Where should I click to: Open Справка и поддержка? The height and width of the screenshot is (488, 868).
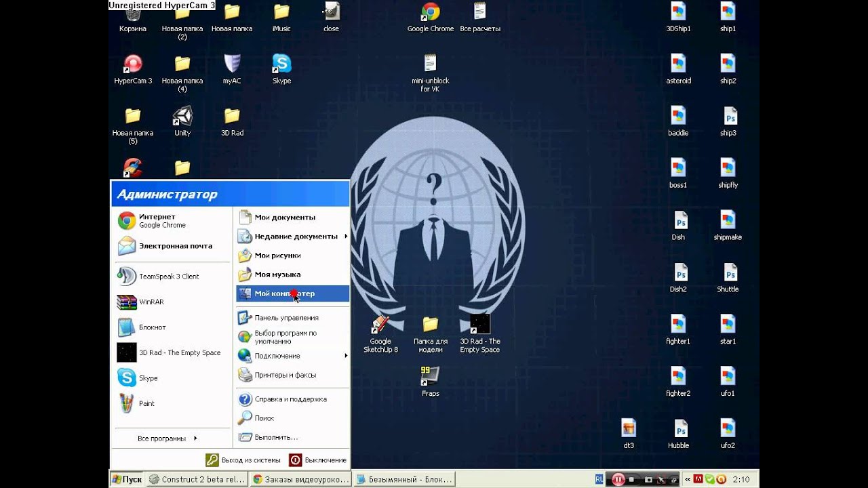[292, 399]
